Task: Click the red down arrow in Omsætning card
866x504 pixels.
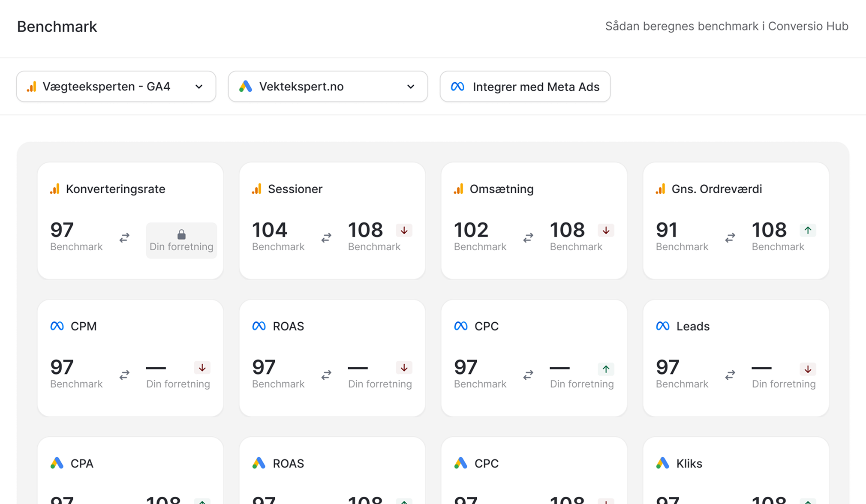Action: (x=606, y=231)
